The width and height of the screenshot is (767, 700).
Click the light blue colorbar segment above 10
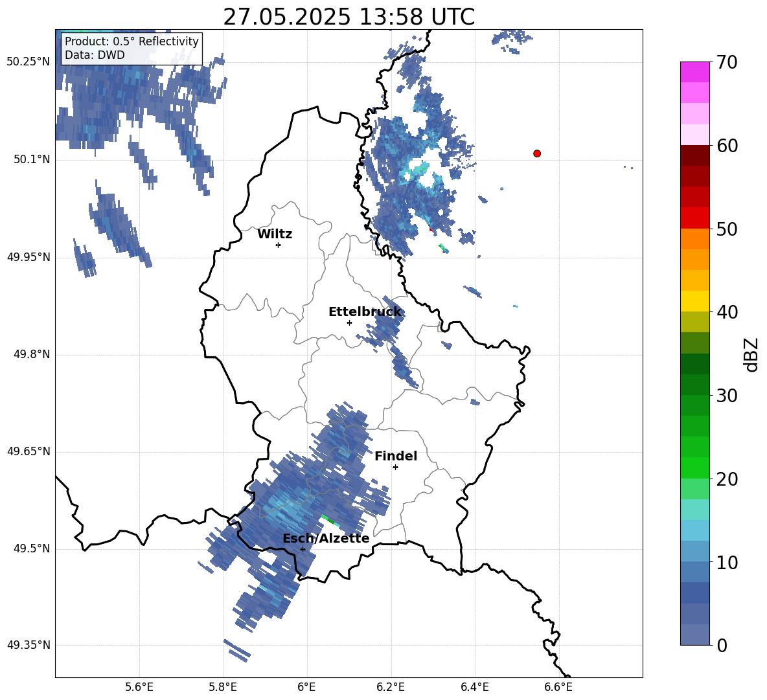tap(694, 552)
